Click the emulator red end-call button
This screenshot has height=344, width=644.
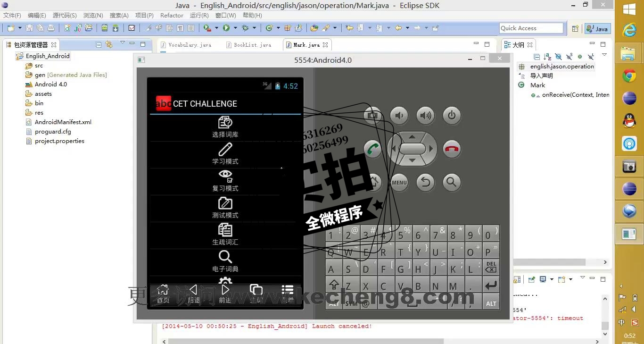coord(452,149)
